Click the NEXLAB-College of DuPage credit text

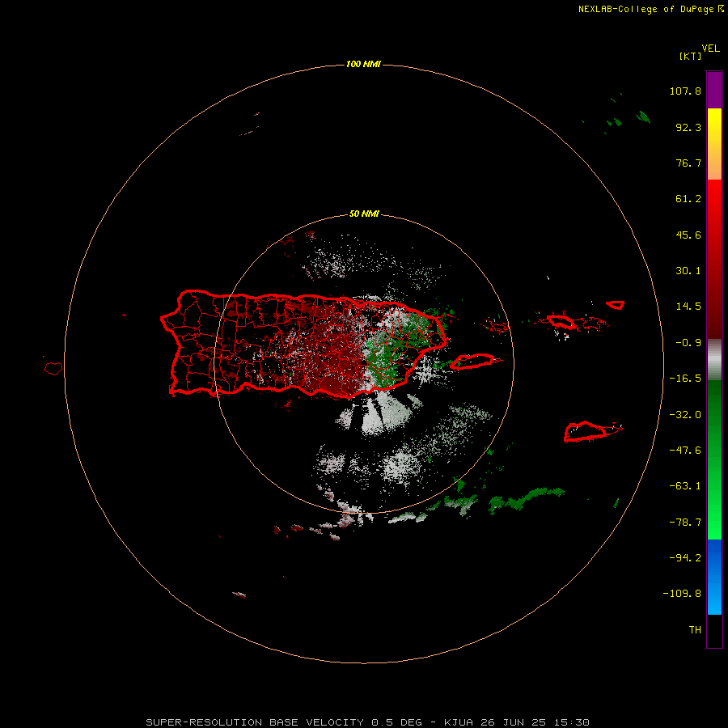click(650, 9)
